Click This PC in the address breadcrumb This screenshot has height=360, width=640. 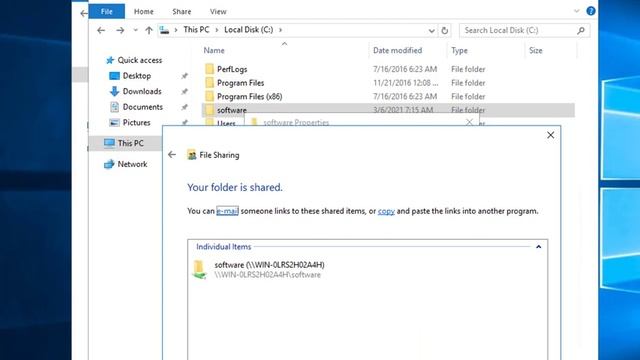pos(196,30)
